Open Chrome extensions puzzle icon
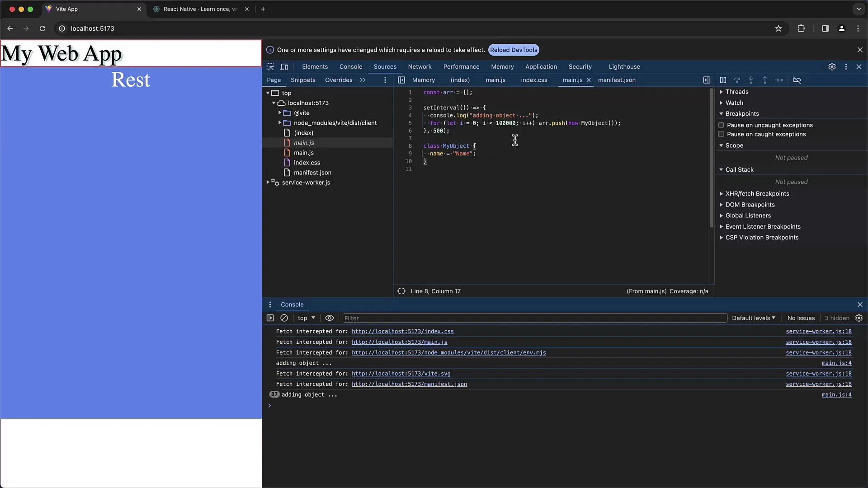Image resolution: width=868 pixels, height=488 pixels. [x=801, y=28]
